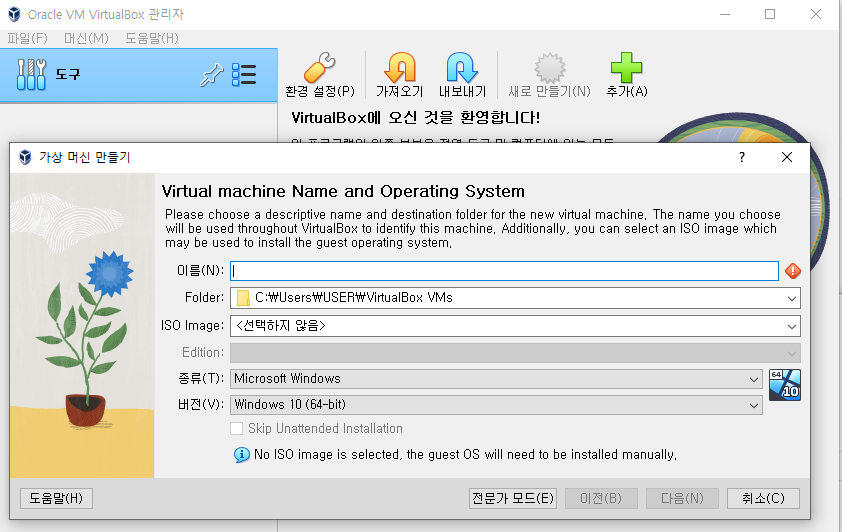Click the VirtualBox cube icon in dialog title
842x532 pixels.
click(25, 157)
